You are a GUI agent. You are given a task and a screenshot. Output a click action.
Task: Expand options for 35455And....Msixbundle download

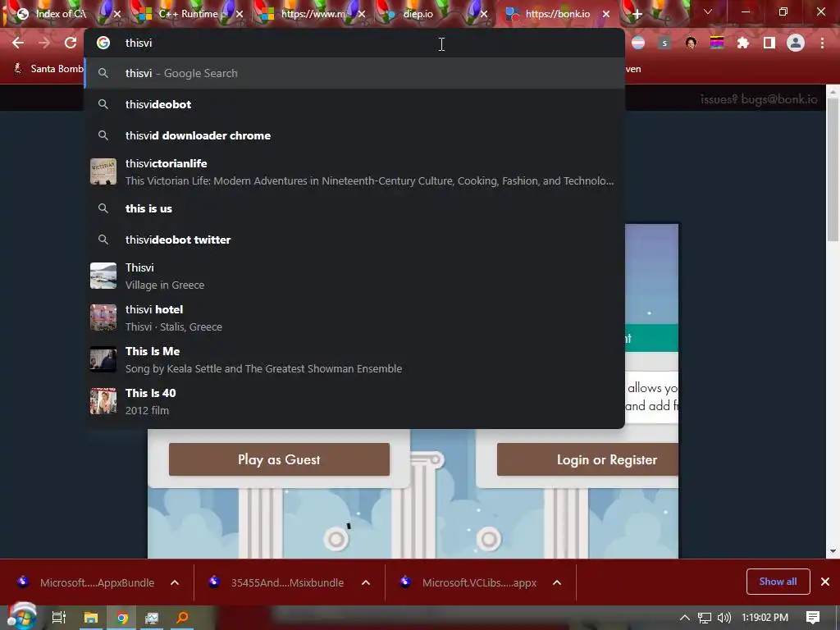366,582
